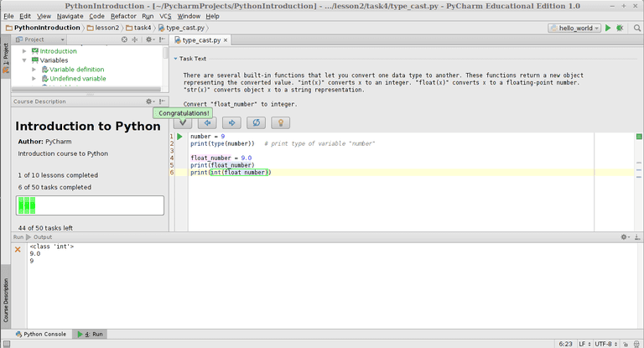Open Run panel gear settings
This screenshot has height=348, width=644.
pyautogui.click(x=625, y=237)
